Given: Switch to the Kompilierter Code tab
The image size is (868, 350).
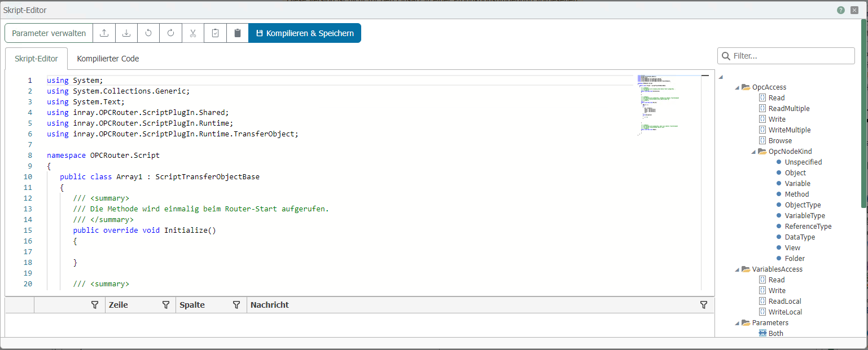Looking at the screenshot, I should point(108,59).
